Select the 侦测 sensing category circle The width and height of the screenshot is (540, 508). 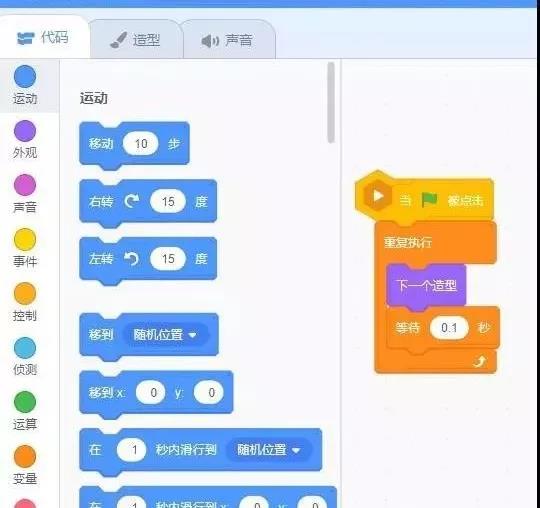25,348
